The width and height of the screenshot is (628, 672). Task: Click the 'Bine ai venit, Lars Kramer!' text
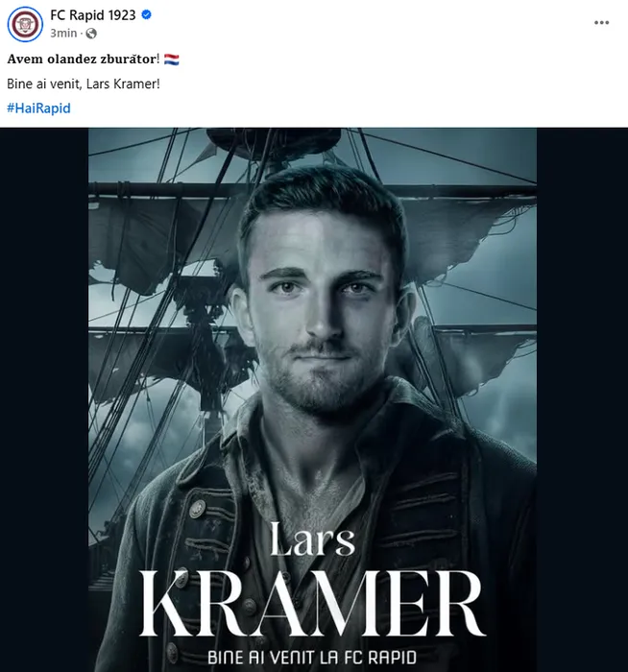click(x=84, y=84)
